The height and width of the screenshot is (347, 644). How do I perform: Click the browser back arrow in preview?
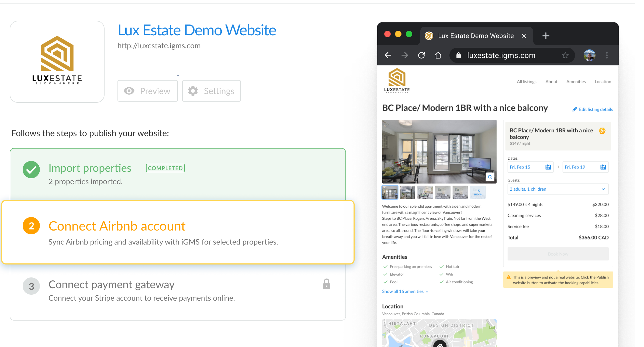coord(388,55)
